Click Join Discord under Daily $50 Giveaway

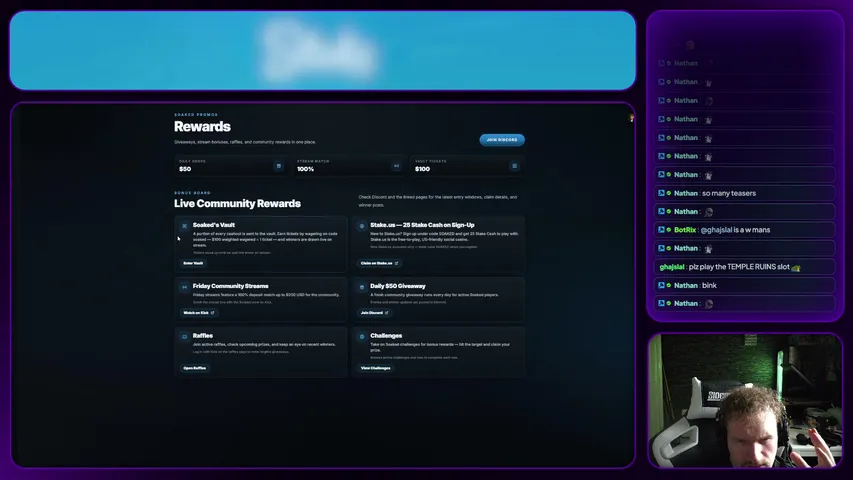[x=374, y=313]
